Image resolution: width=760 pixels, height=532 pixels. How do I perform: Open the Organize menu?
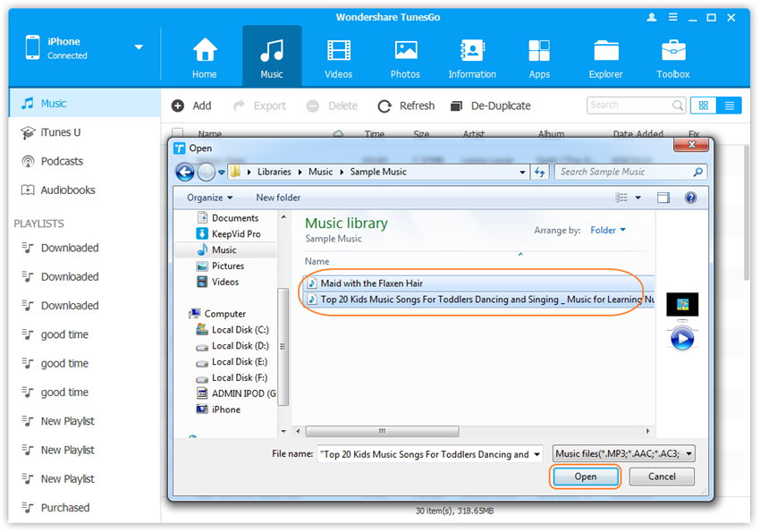[x=209, y=198]
